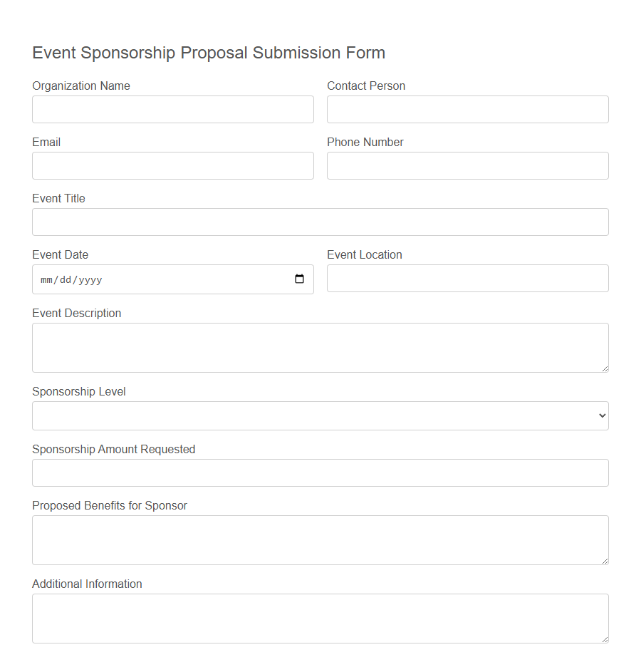
Task: Open the Sponsorship Level dropdown
Action: pos(320,415)
